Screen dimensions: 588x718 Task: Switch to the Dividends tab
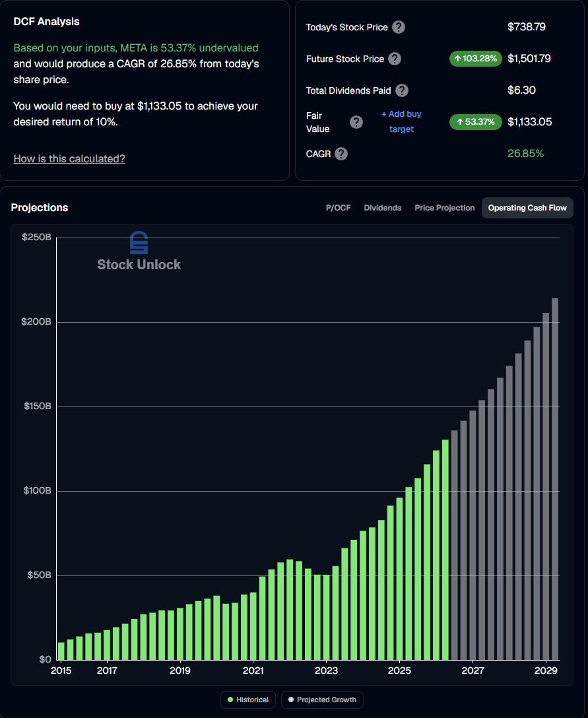pyautogui.click(x=382, y=208)
